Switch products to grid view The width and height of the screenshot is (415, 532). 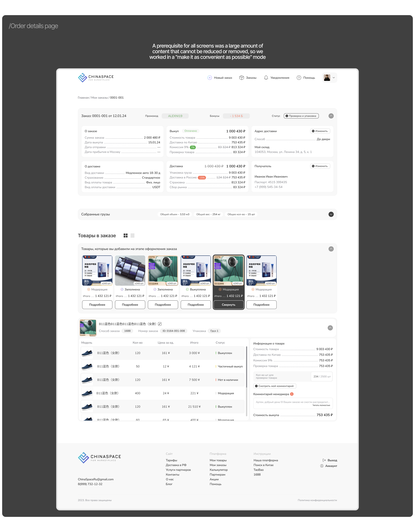125,236
